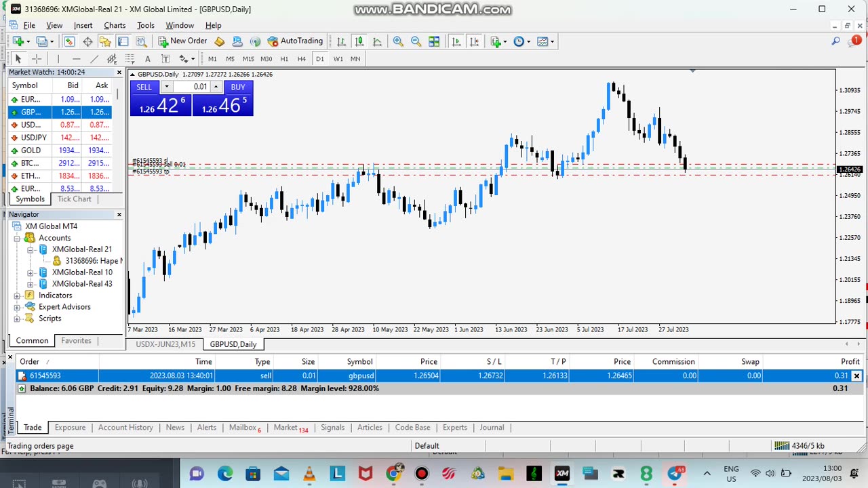Viewport: 868px width, 488px height.
Task: Open the Arrows objects dropdown
Action: (x=186, y=59)
